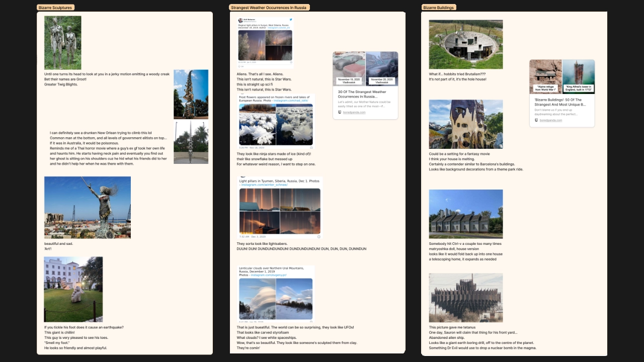Open '30 Of The Strangest Weather Occurrences' card title
Viewport: 644px width, 362px height.
362,94
